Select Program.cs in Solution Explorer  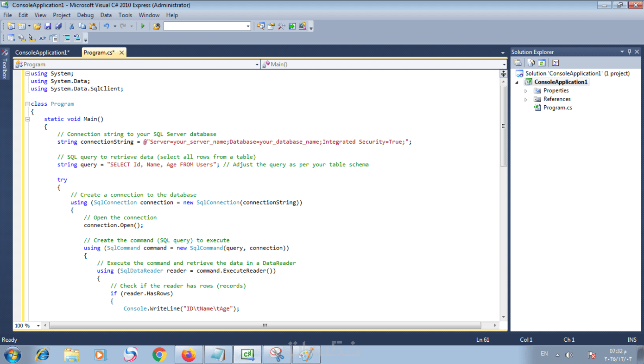pyautogui.click(x=558, y=108)
